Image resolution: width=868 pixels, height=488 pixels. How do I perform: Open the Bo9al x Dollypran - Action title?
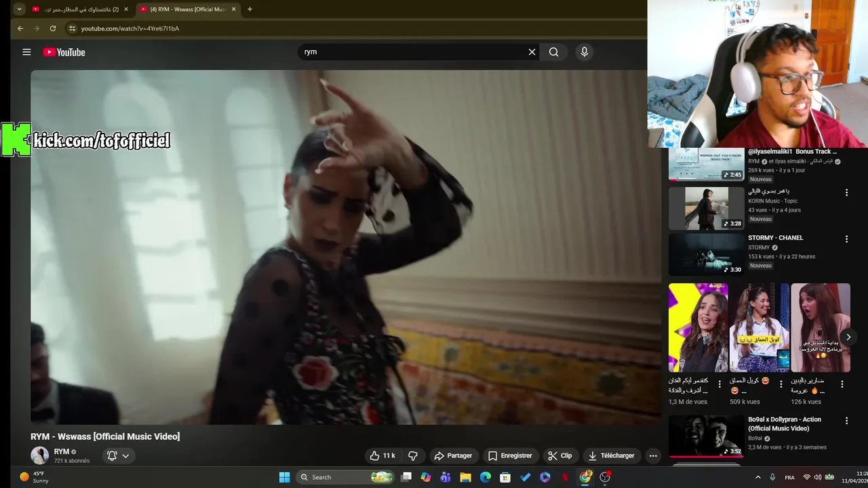coord(785,424)
